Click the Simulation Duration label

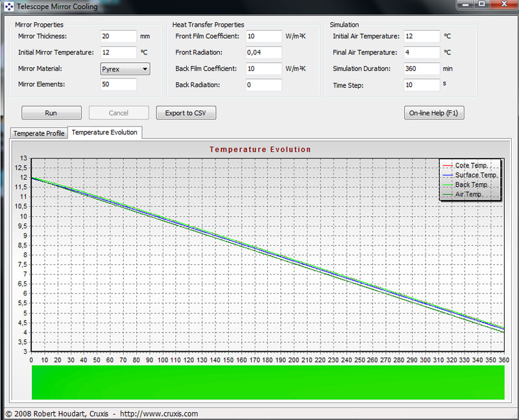pos(362,69)
